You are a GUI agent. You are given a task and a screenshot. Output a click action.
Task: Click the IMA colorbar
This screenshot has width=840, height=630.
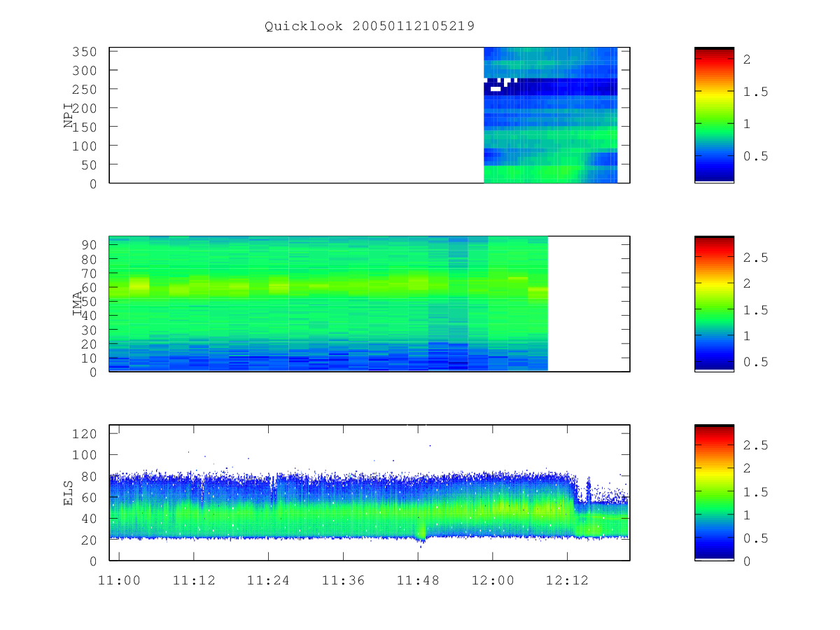714,304
